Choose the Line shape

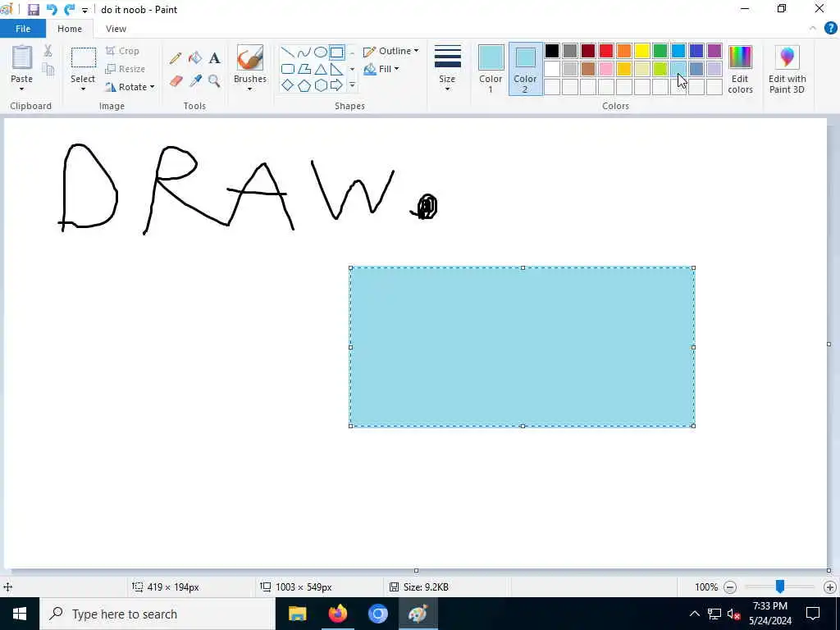[x=288, y=52]
